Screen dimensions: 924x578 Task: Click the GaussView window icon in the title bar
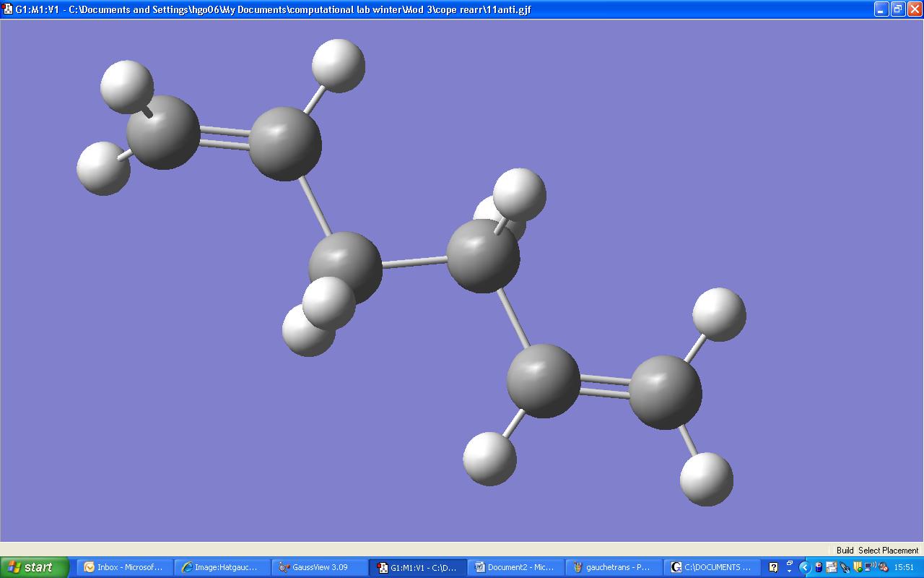pos(8,9)
